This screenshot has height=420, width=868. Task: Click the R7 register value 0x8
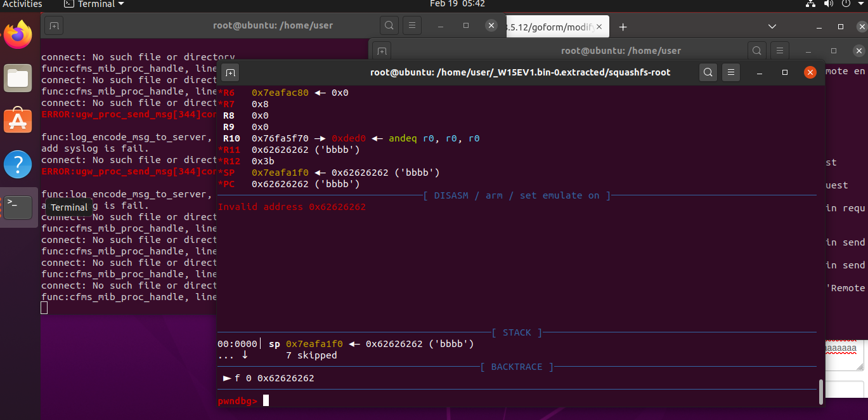pyautogui.click(x=260, y=104)
